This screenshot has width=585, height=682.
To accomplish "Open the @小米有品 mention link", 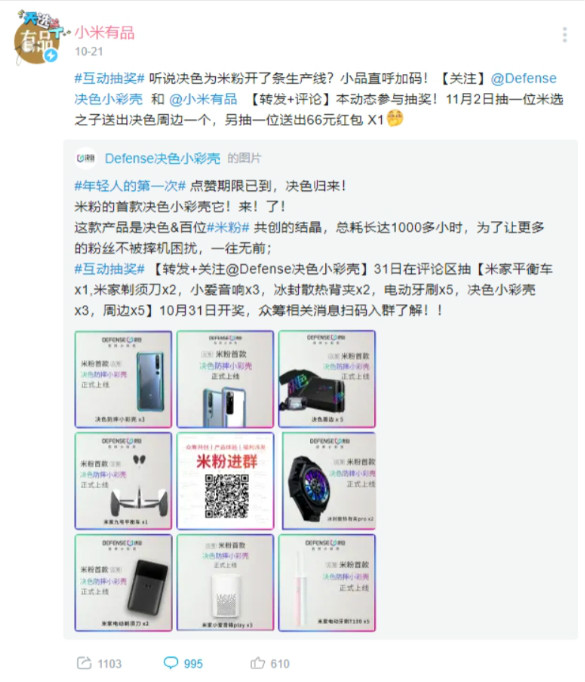I will point(203,99).
